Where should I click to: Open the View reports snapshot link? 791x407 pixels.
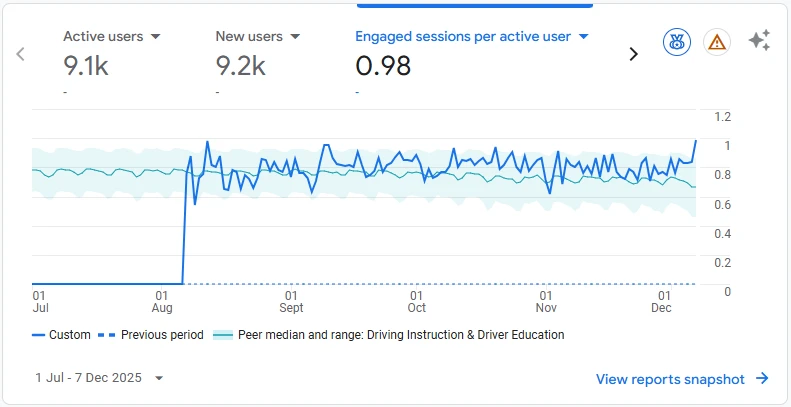click(670, 379)
